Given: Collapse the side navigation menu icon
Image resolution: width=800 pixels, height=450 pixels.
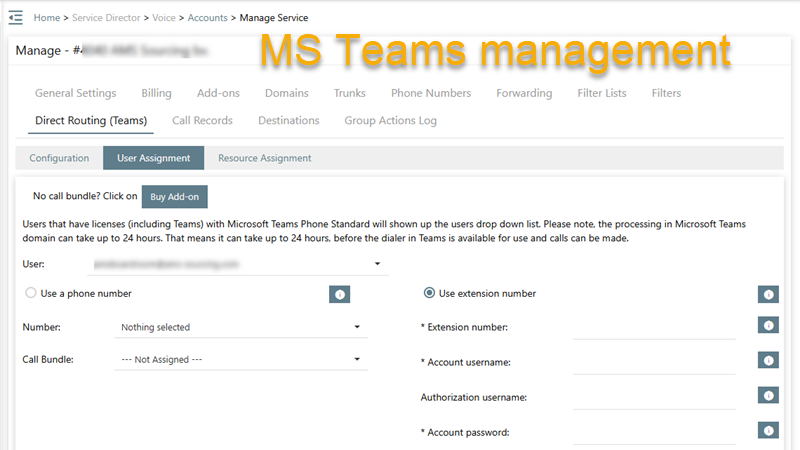Looking at the screenshot, I should coord(16,17).
